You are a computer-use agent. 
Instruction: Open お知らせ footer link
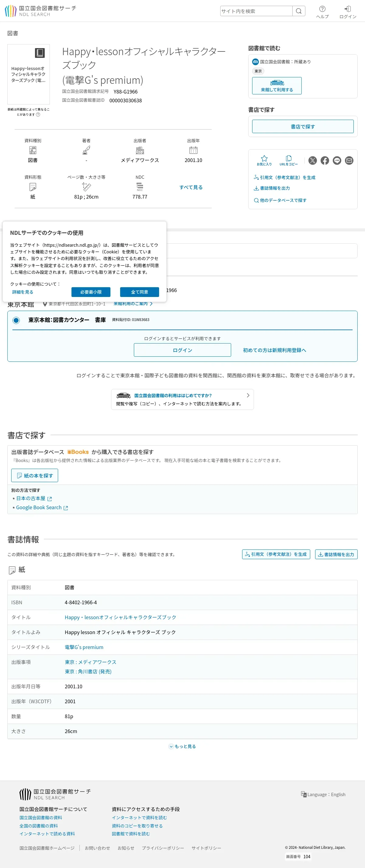tap(126, 848)
